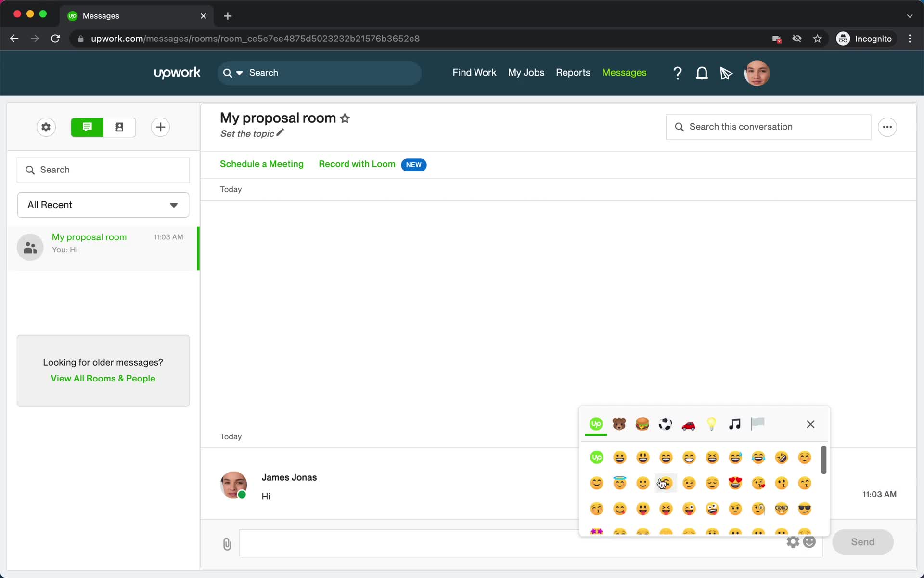
Task: Open the My Jobs menu
Action: (x=526, y=73)
